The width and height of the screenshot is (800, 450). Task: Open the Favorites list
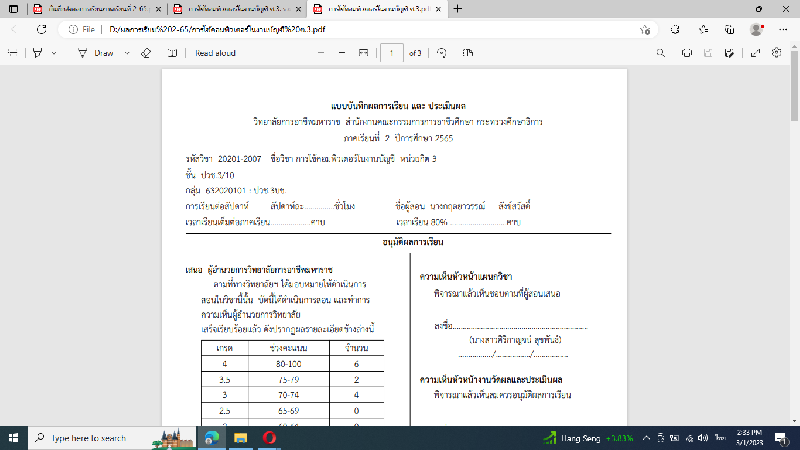[x=704, y=30]
